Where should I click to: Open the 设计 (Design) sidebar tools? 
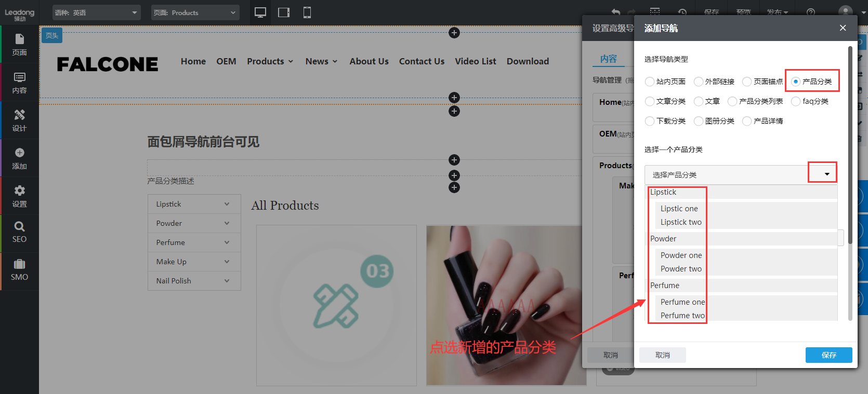click(x=19, y=120)
